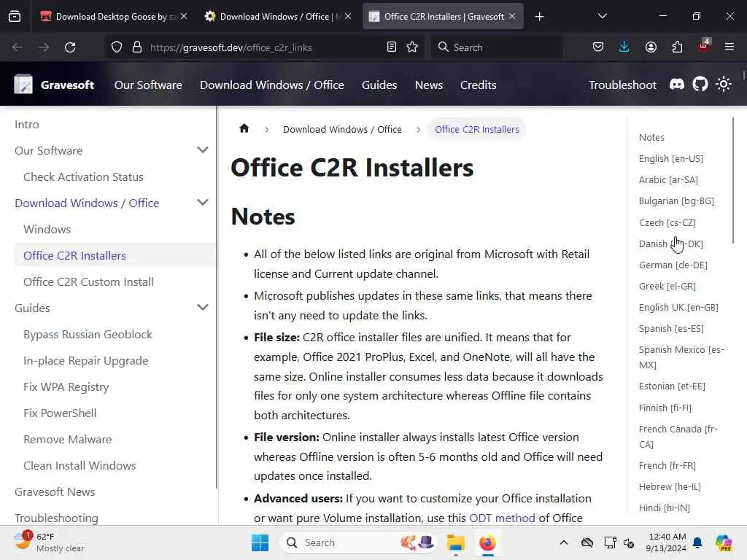The width and height of the screenshot is (747, 560).
Task: Open the Firefox account icon
Action: click(x=651, y=47)
